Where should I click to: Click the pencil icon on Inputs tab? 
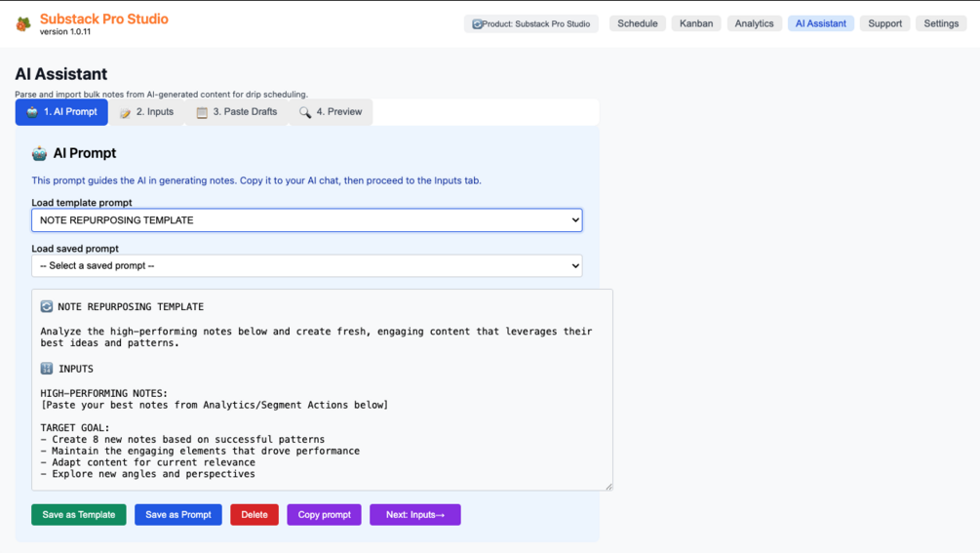[126, 113]
